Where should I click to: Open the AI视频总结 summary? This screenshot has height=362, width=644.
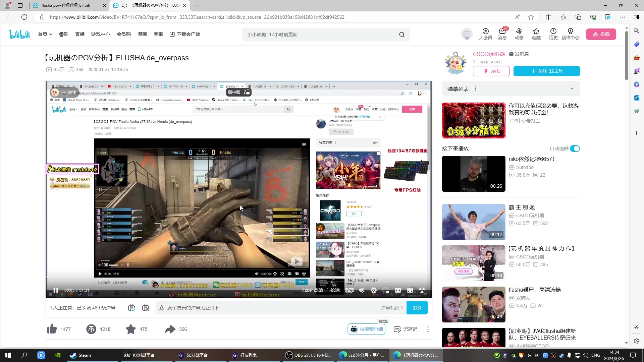coord(366,329)
